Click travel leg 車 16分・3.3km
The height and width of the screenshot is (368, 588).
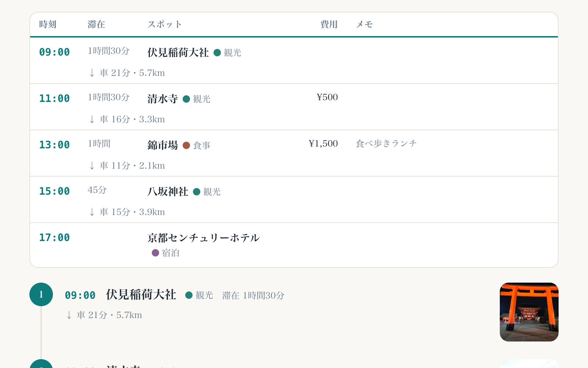[127, 119]
